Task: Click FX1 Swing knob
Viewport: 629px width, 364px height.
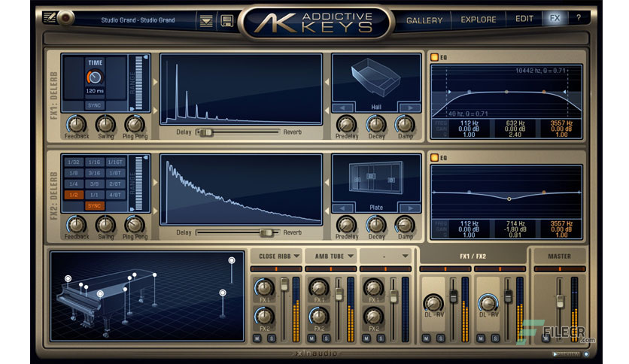Action: pyautogui.click(x=105, y=124)
